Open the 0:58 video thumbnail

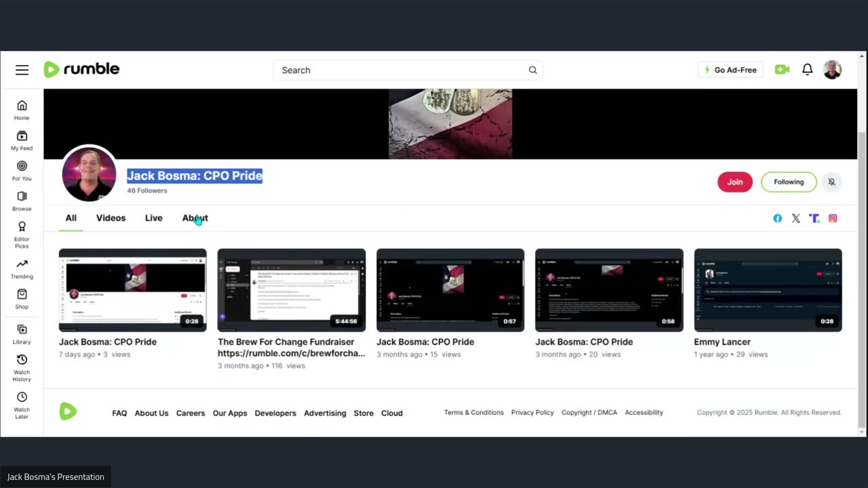[x=609, y=290]
